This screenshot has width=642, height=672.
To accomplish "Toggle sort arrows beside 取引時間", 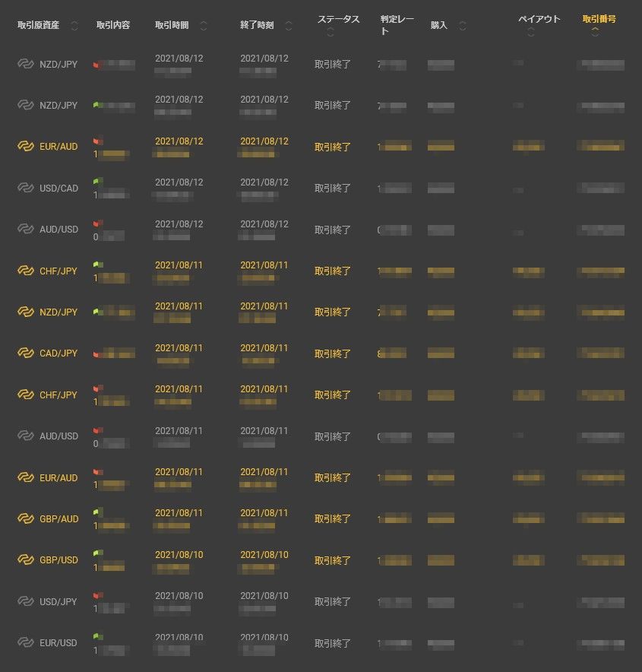I will tap(203, 26).
